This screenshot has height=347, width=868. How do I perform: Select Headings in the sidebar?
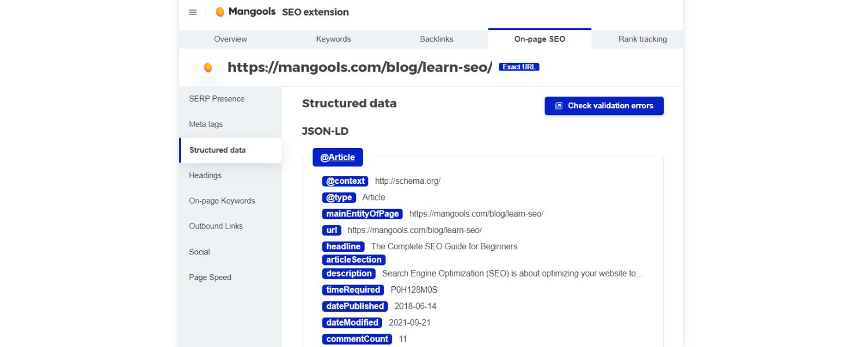tap(204, 175)
